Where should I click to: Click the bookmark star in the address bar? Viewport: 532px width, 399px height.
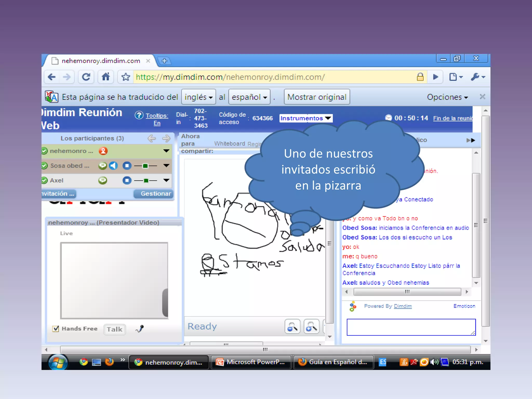pos(126,77)
